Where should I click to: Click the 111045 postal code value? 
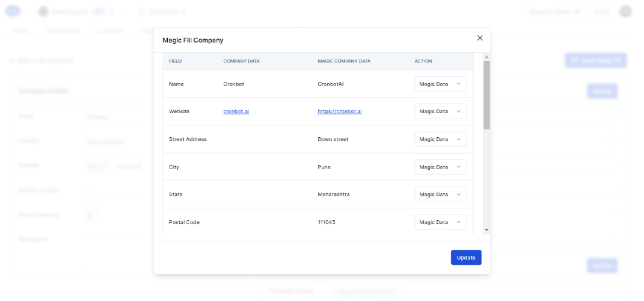(x=327, y=222)
